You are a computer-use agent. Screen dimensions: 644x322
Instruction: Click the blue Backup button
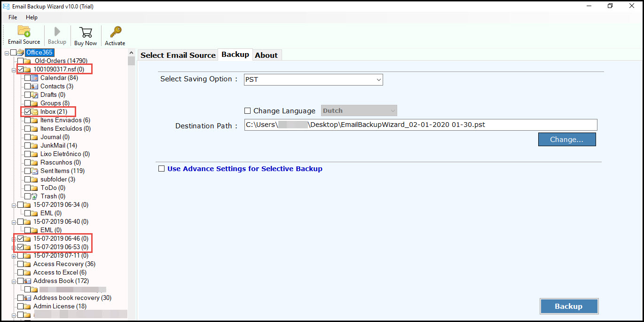point(569,306)
